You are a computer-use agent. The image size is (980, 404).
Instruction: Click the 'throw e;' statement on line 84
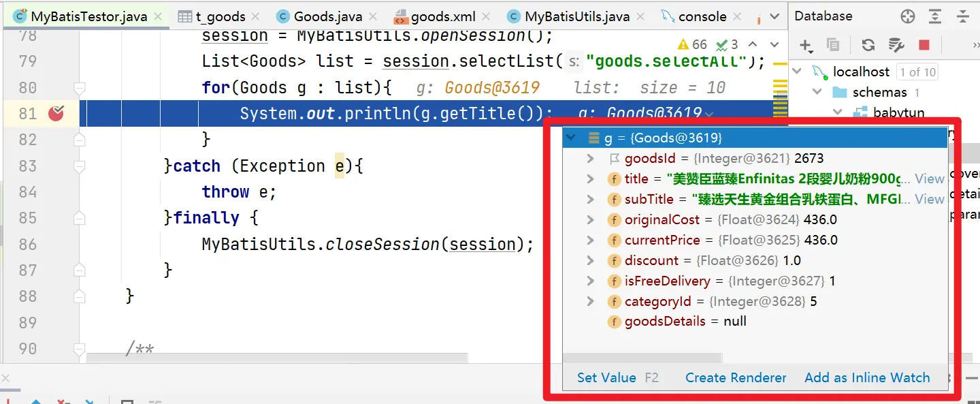click(x=239, y=192)
